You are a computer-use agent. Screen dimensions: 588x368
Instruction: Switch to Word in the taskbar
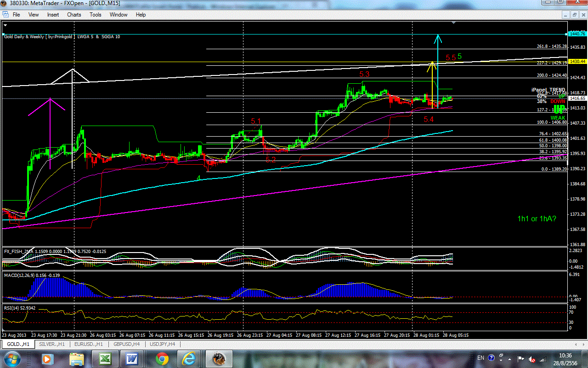pyautogui.click(x=133, y=359)
